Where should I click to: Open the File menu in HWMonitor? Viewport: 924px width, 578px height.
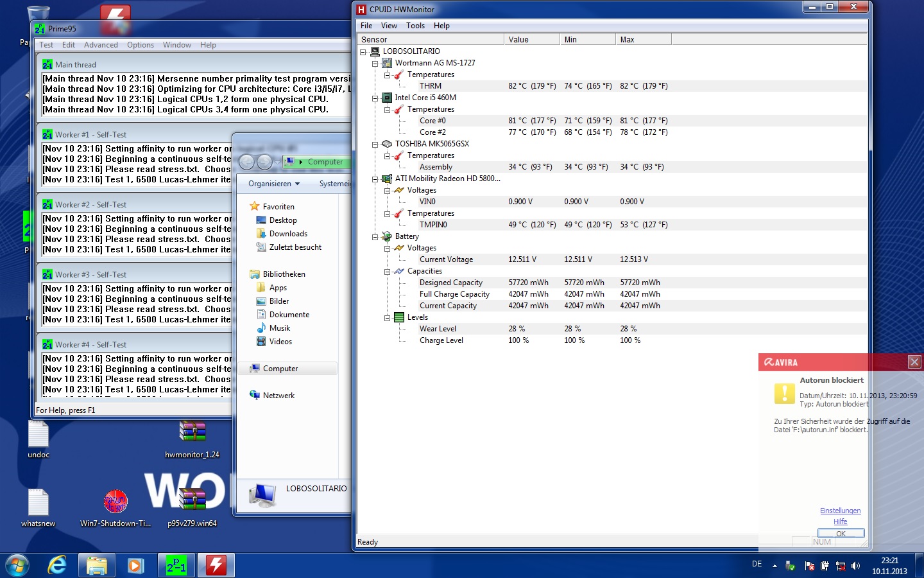pos(366,26)
